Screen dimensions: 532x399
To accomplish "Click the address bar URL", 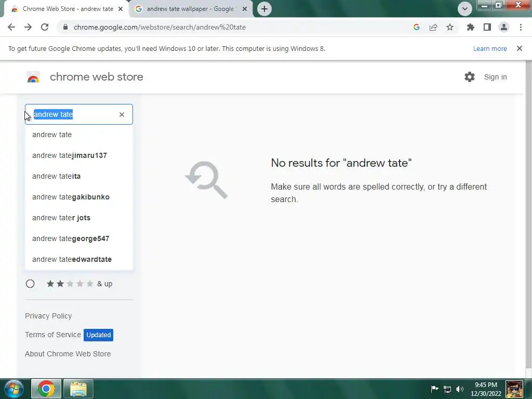I will point(159,27).
